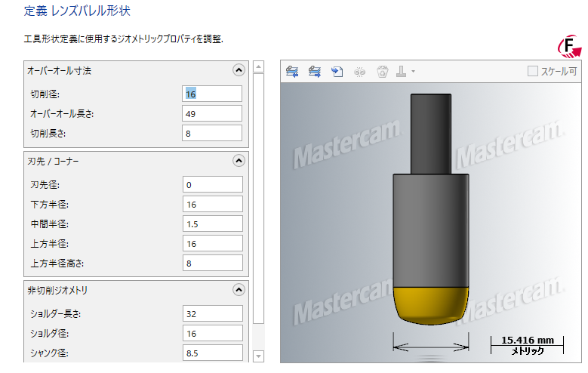Click the 中間半径 input field
The image size is (588, 373).
coord(213,223)
